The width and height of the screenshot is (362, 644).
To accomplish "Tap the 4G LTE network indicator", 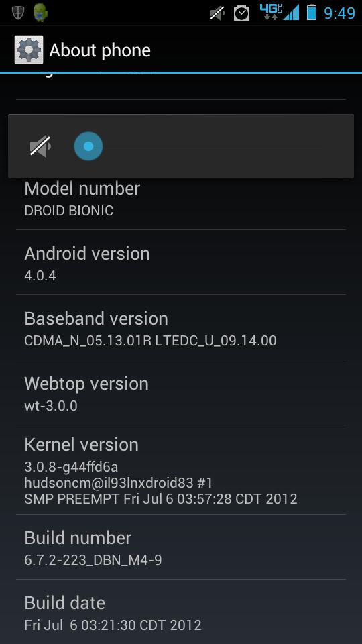I will (x=271, y=12).
